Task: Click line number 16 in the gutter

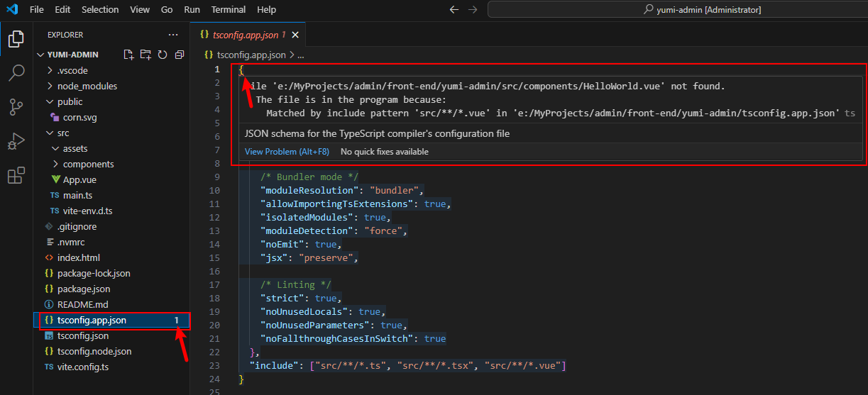Action: (x=215, y=271)
